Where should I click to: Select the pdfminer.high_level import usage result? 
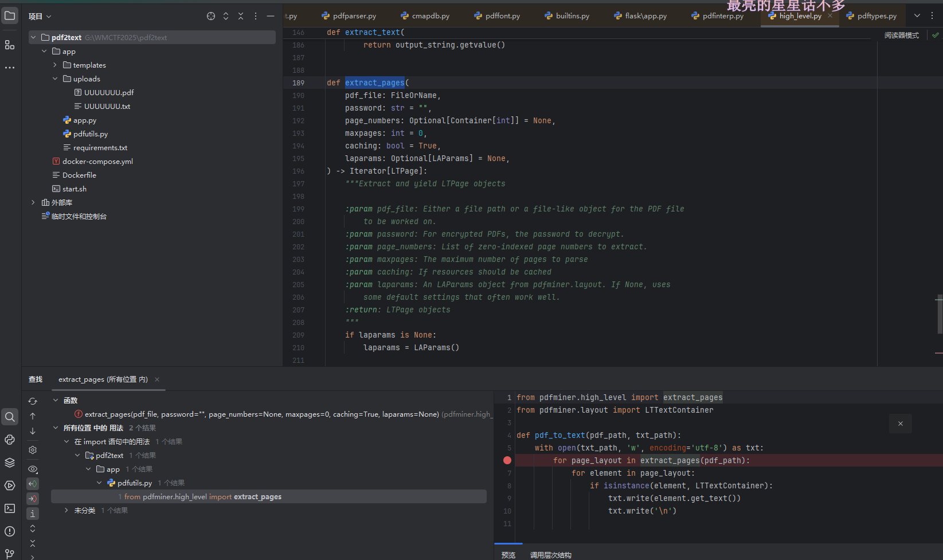click(x=269, y=496)
